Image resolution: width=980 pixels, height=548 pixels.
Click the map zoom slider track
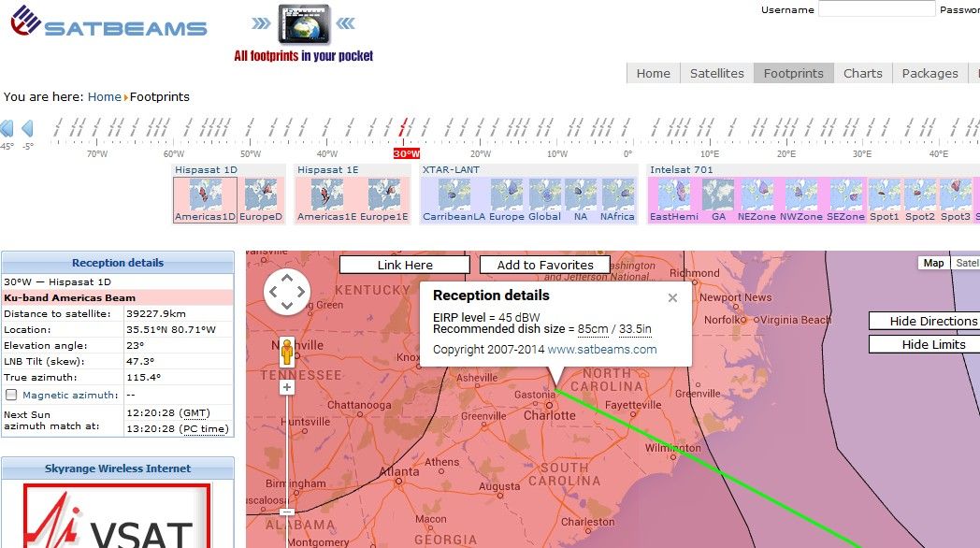tap(287, 450)
